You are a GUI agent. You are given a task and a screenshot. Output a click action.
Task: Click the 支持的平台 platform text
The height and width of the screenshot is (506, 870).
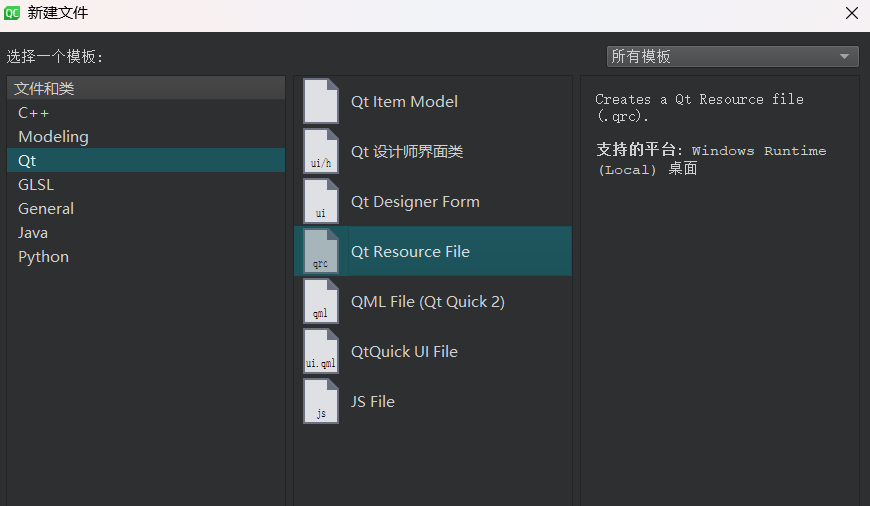(711, 159)
